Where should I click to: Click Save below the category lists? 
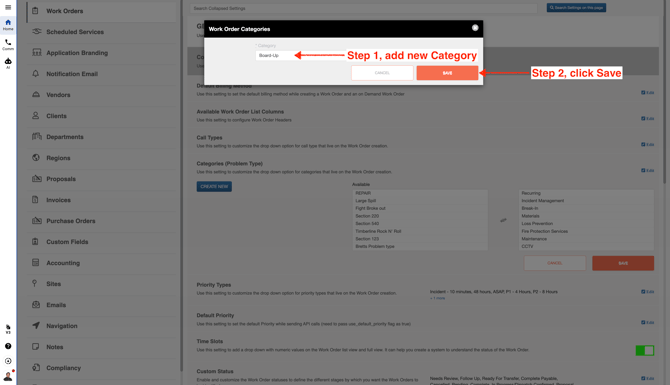pyautogui.click(x=623, y=263)
